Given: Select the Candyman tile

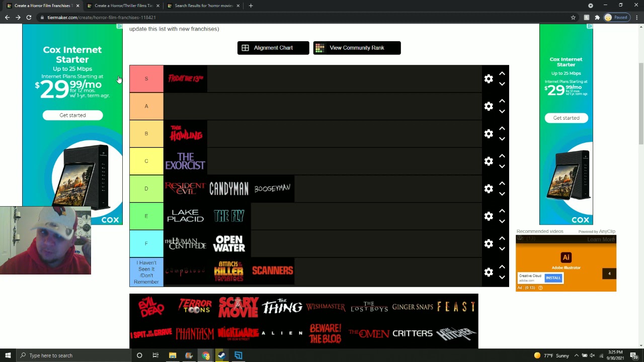Looking at the screenshot, I should 229,189.
